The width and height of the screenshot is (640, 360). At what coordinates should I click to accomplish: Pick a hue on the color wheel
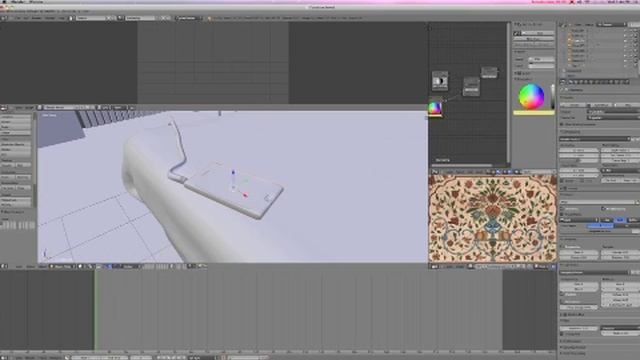[x=531, y=96]
